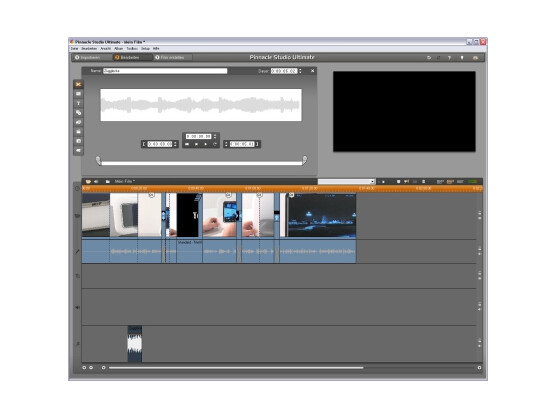Click original audio track header icon
Screen dimensions: 557x418
click(x=77, y=251)
